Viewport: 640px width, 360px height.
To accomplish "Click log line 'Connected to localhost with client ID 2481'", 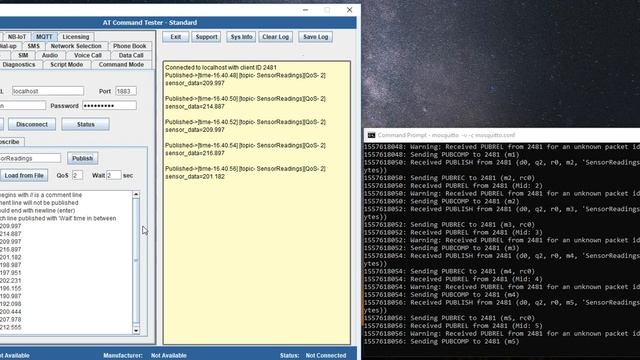I will point(221,67).
